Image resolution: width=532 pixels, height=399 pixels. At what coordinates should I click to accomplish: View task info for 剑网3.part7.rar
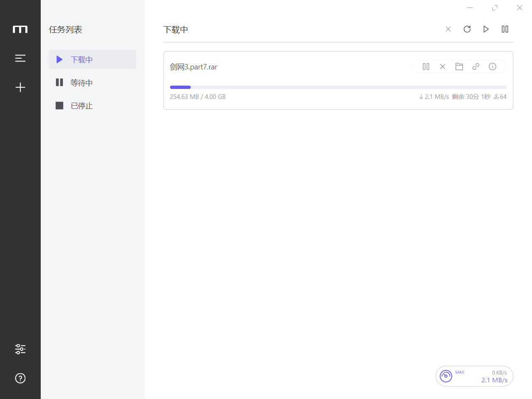(493, 66)
